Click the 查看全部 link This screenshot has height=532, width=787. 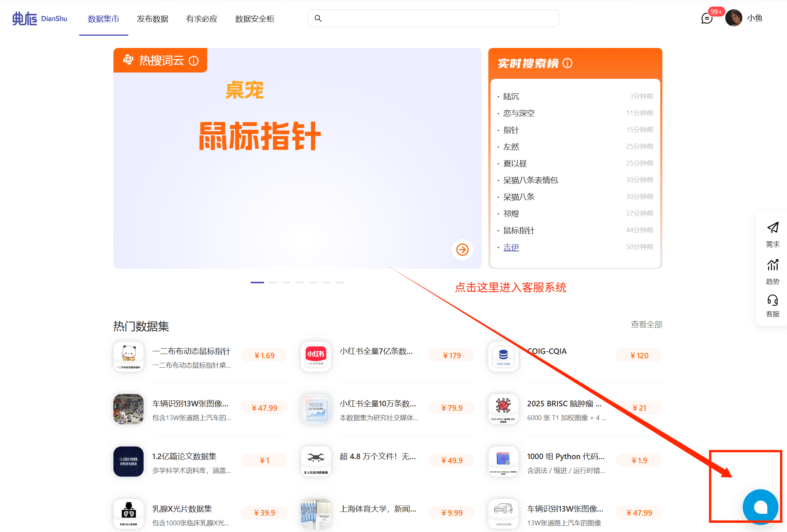[646, 324]
